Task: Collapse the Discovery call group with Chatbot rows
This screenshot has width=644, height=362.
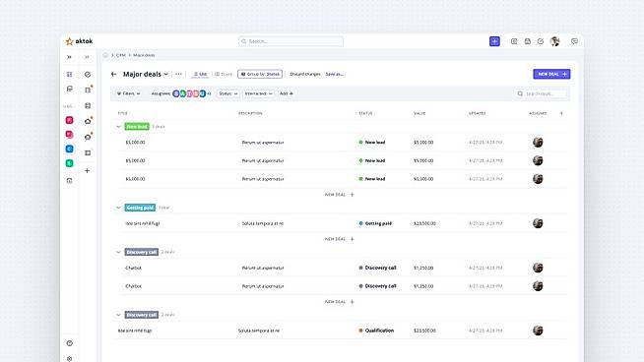Action: [x=119, y=252]
